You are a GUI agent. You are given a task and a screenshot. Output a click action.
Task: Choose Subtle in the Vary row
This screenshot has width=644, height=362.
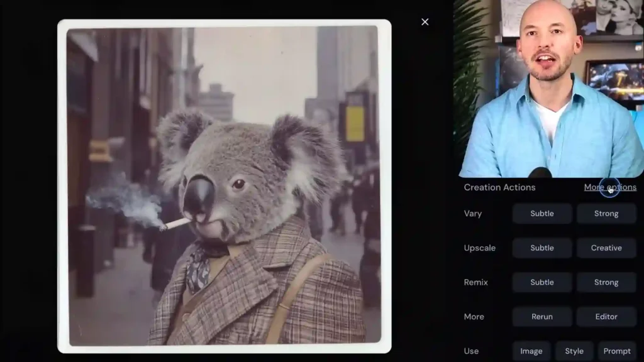coord(541,214)
